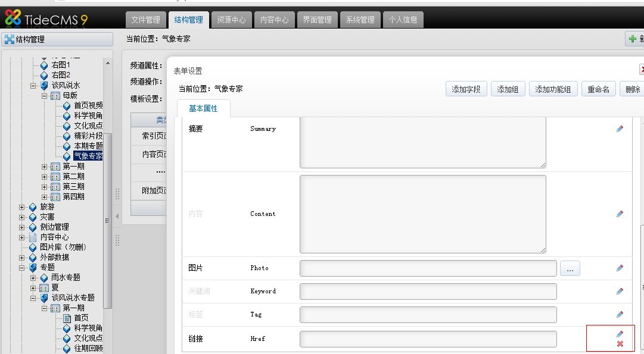Click the pencil icon in the Tag row
644x354 pixels.
[620, 314]
